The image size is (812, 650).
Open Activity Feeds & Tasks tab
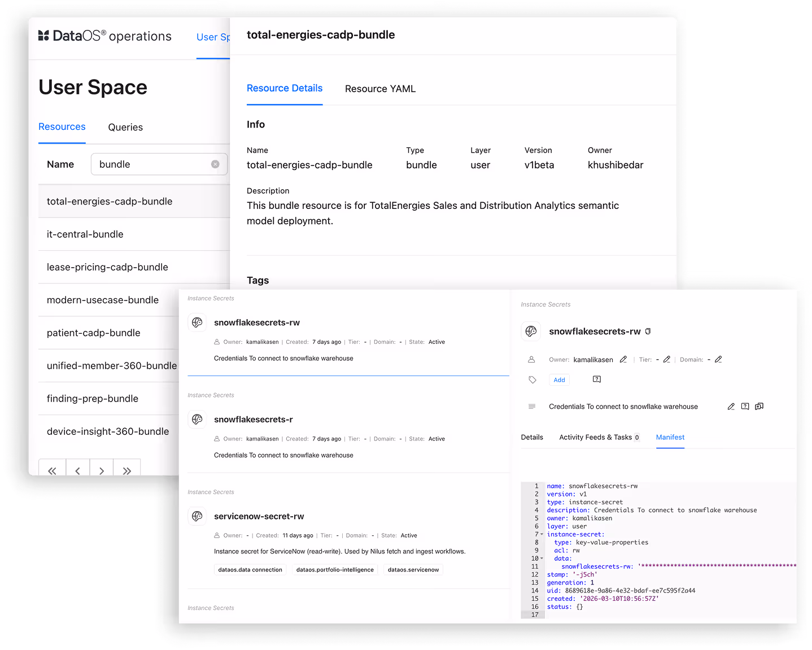599,437
